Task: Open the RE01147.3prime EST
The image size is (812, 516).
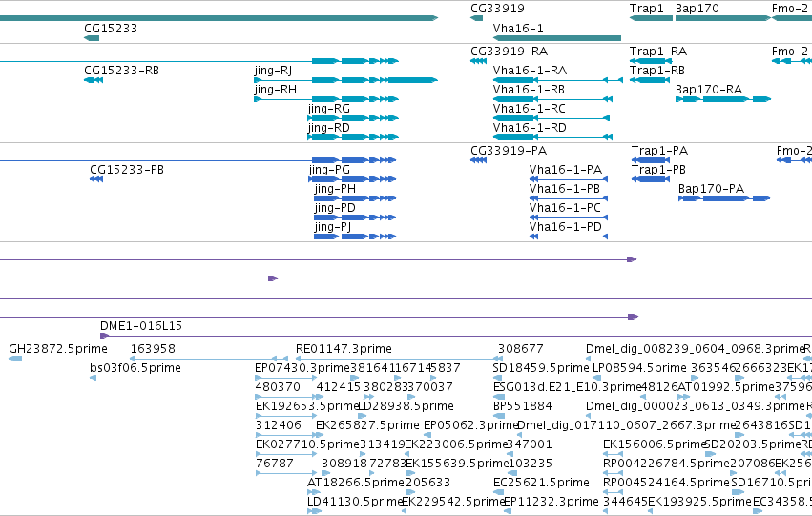Action: (x=399, y=360)
